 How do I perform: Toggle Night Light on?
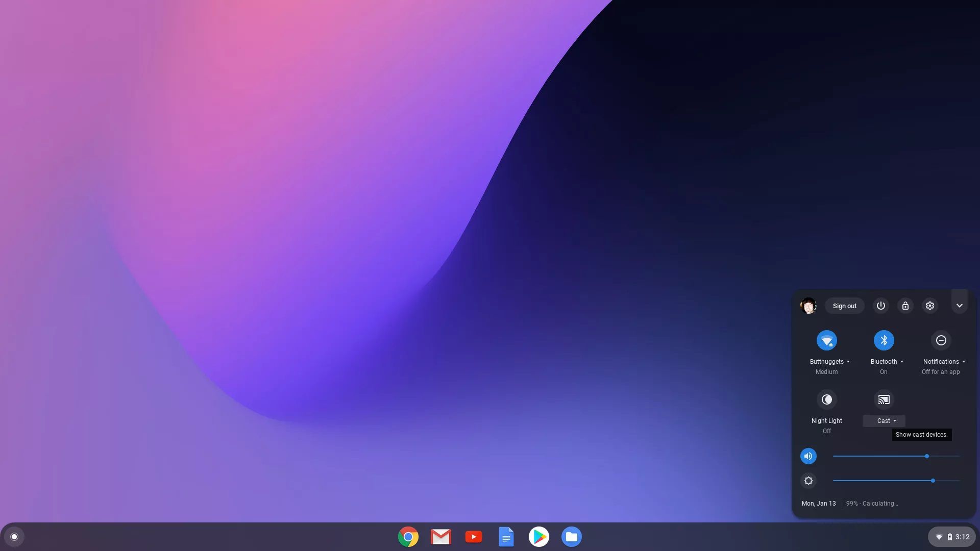click(826, 399)
